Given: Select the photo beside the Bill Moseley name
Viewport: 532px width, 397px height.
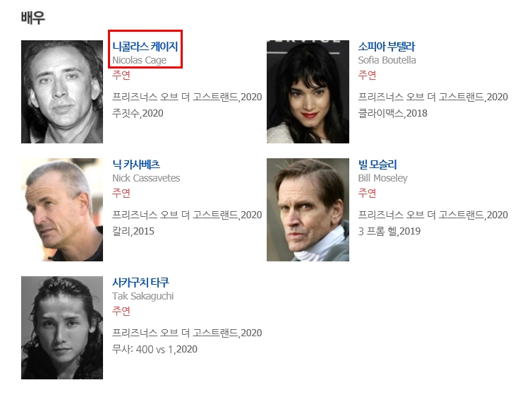Looking at the screenshot, I should coord(308,210).
